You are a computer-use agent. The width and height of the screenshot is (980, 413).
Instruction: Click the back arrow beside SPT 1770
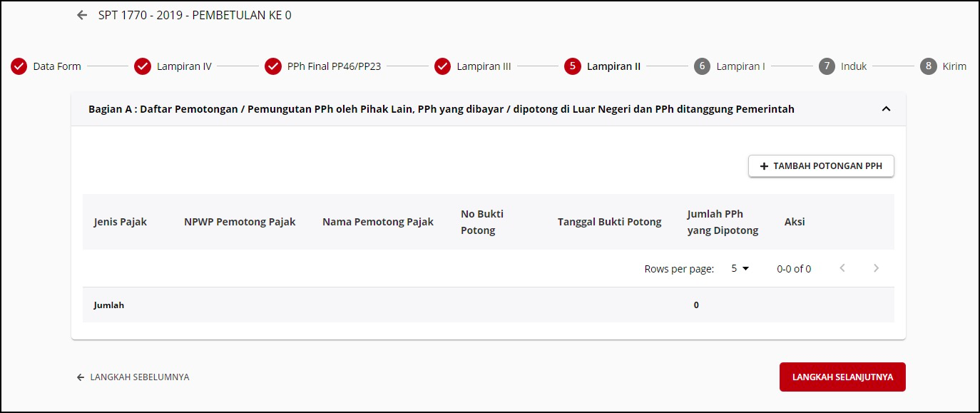pos(82,15)
